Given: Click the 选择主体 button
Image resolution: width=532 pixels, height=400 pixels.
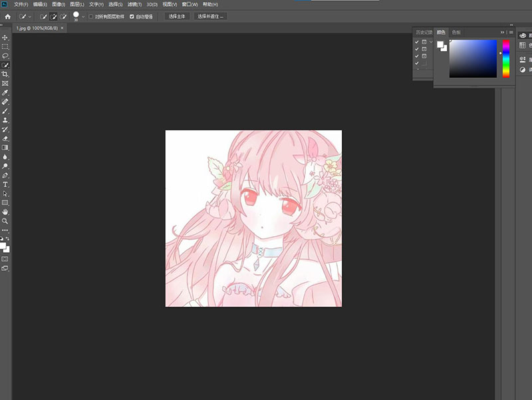Looking at the screenshot, I should (x=177, y=16).
